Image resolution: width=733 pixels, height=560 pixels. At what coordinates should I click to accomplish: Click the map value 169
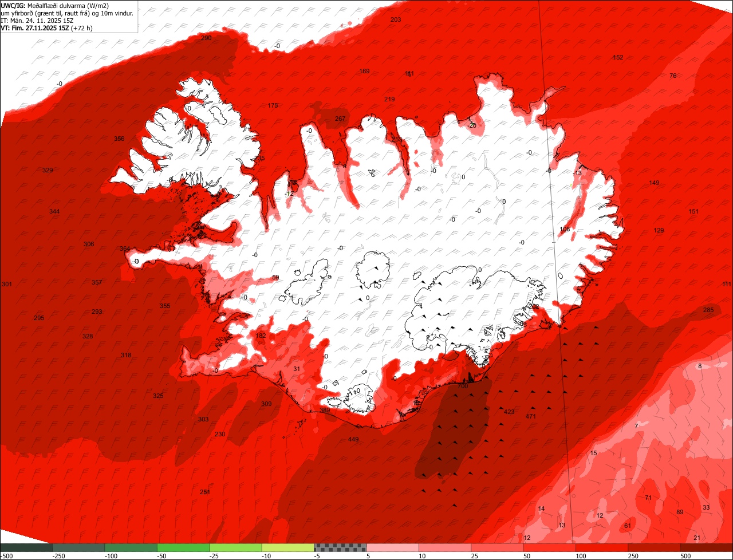pyautogui.click(x=364, y=71)
